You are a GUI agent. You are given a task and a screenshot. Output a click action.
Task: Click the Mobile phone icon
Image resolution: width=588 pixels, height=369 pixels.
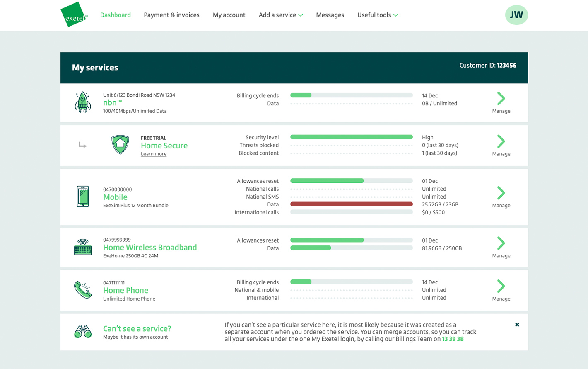coord(83,197)
